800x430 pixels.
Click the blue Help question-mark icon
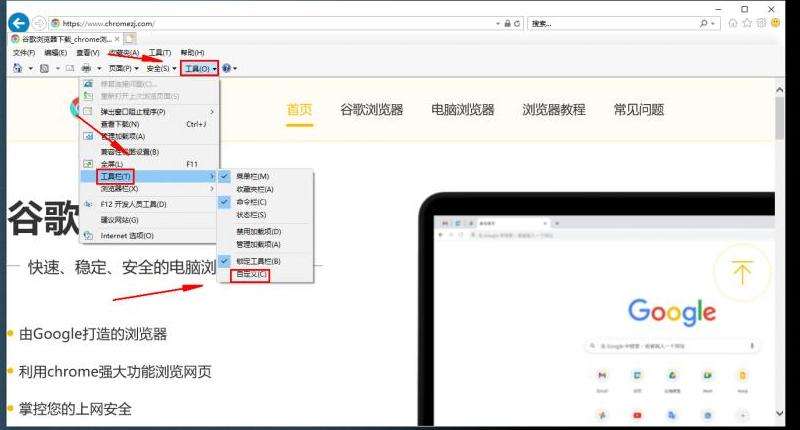227,68
